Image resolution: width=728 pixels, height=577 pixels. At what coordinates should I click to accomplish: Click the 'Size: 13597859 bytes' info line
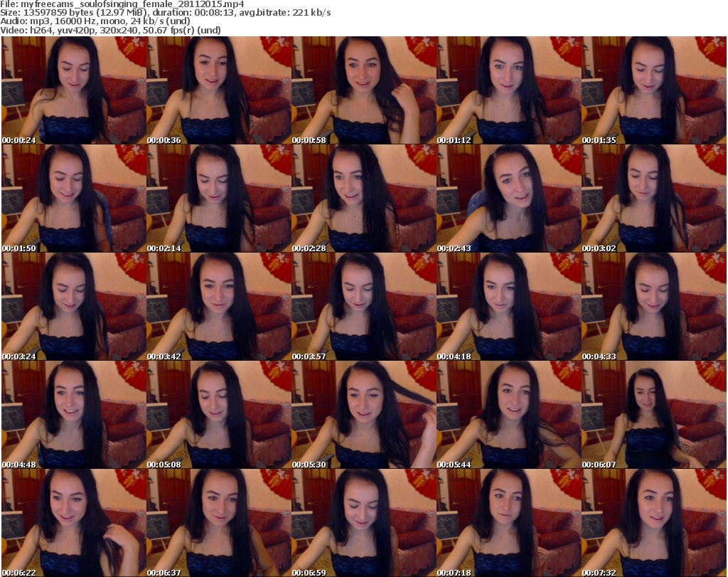pyautogui.click(x=165, y=13)
